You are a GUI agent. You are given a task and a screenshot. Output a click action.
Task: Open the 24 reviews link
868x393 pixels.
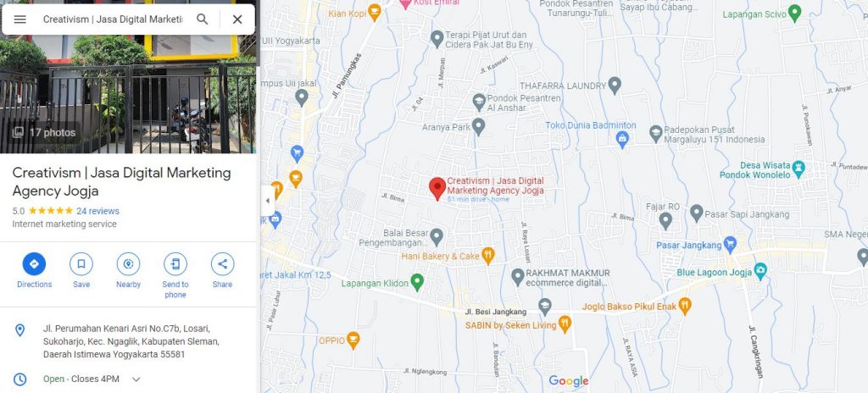click(x=97, y=211)
